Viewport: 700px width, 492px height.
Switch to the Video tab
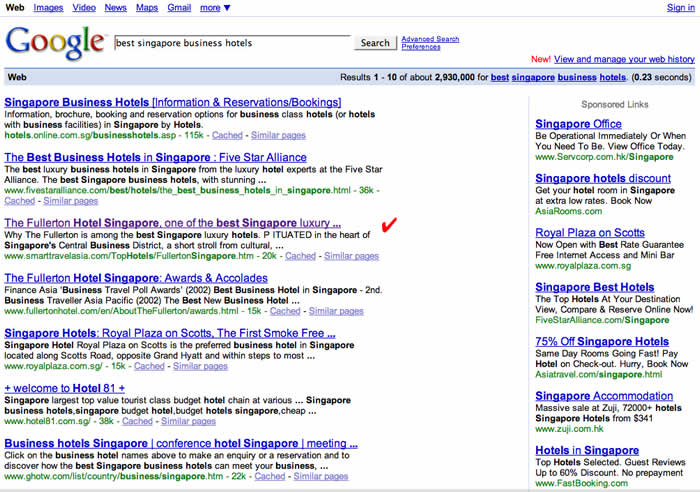point(84,8)
